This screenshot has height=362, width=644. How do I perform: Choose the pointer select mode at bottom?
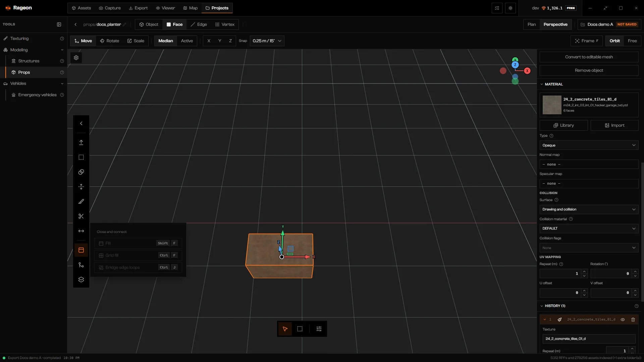(x=285, y=329)
